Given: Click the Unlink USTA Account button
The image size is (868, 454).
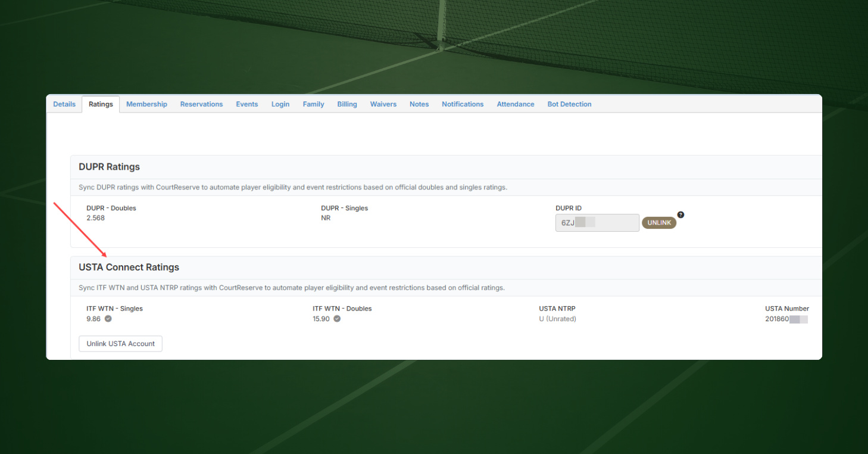Looking at the screenshot, I should coord(120,344).
